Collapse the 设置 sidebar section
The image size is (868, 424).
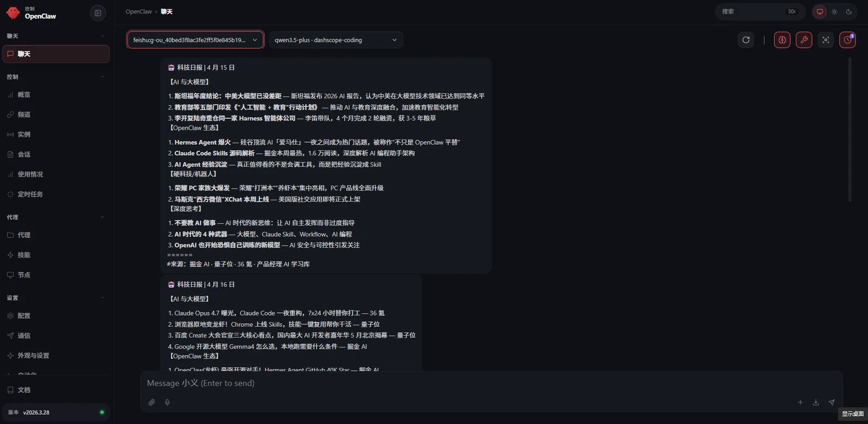pyautogui.click(x=56, y=298)
